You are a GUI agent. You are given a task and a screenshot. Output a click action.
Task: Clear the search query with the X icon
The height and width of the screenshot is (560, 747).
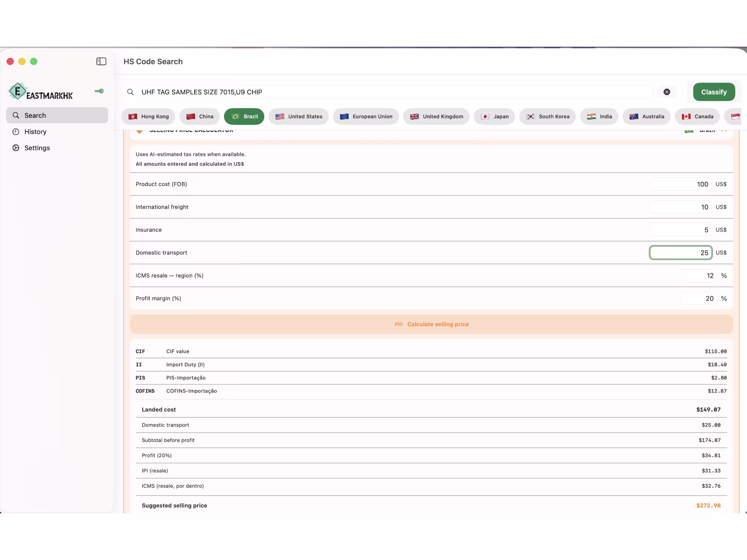click(x=667, y=92)
